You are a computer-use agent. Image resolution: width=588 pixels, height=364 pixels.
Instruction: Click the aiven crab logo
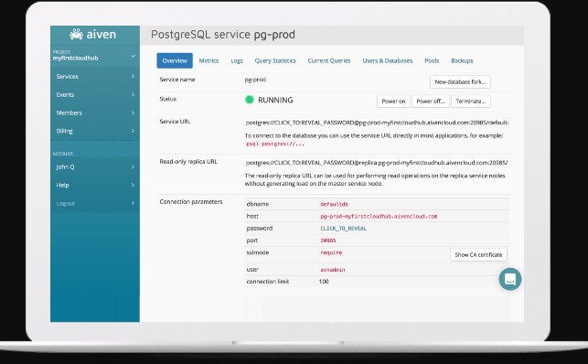[76, 35]
